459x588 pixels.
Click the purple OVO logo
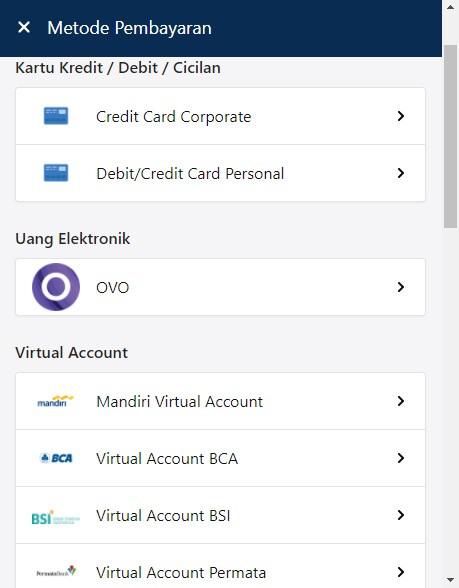pyautogui.click(x=56, y=287)
